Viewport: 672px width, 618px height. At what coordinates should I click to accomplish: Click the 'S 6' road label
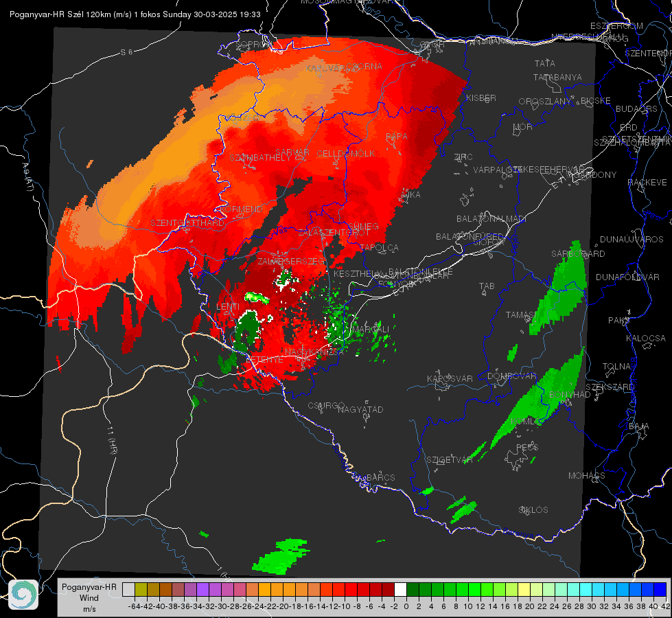coord(126,52)
